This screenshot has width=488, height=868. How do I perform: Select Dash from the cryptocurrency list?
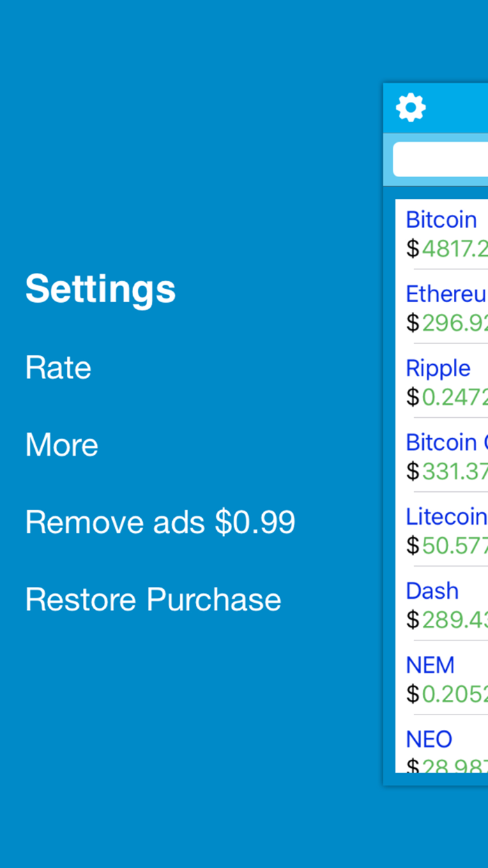pyautogui.click(x=432, y=590)
